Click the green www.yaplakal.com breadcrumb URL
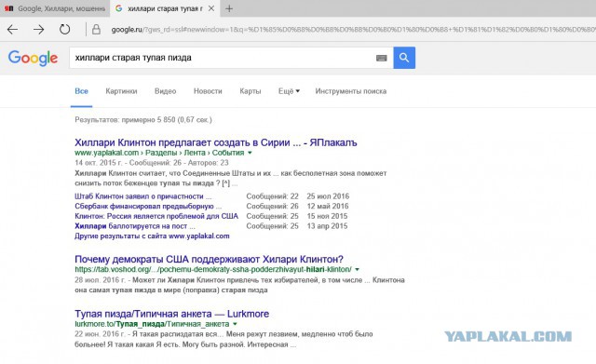Viewport: 596px width, 364px height. tap(159, 153)
